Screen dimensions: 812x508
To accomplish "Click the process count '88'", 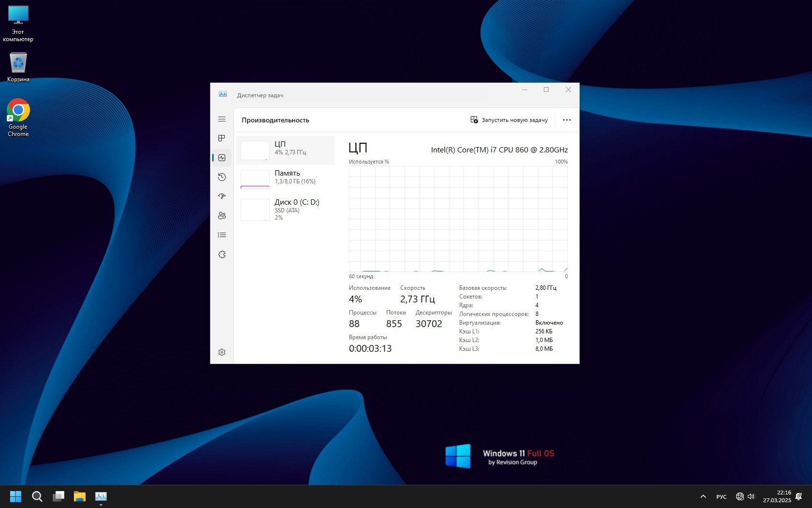I will [354, 324].
